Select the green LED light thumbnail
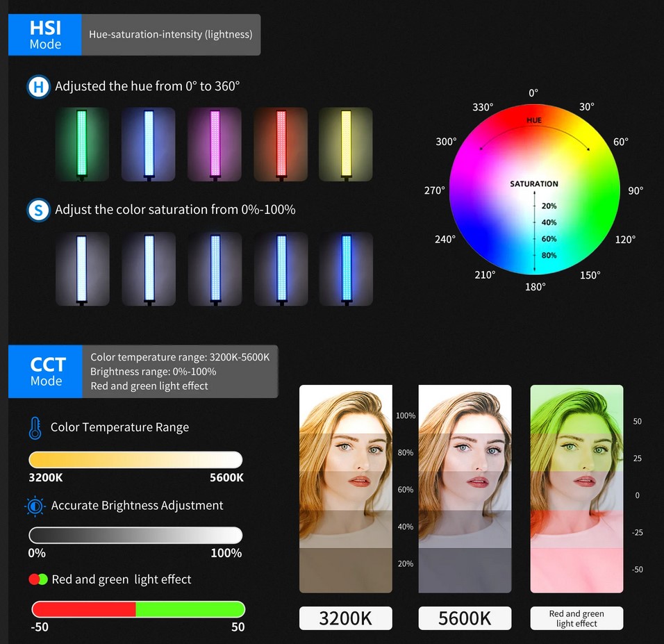Image resolution: width=664 pixels, height=644 pixels. (x=82, y=144)
